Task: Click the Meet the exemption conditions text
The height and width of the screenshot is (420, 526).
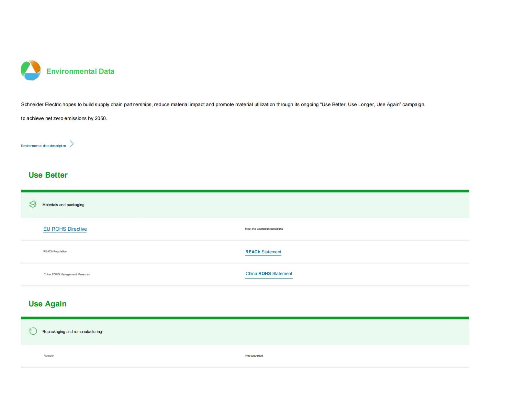Action: (264, 229)
